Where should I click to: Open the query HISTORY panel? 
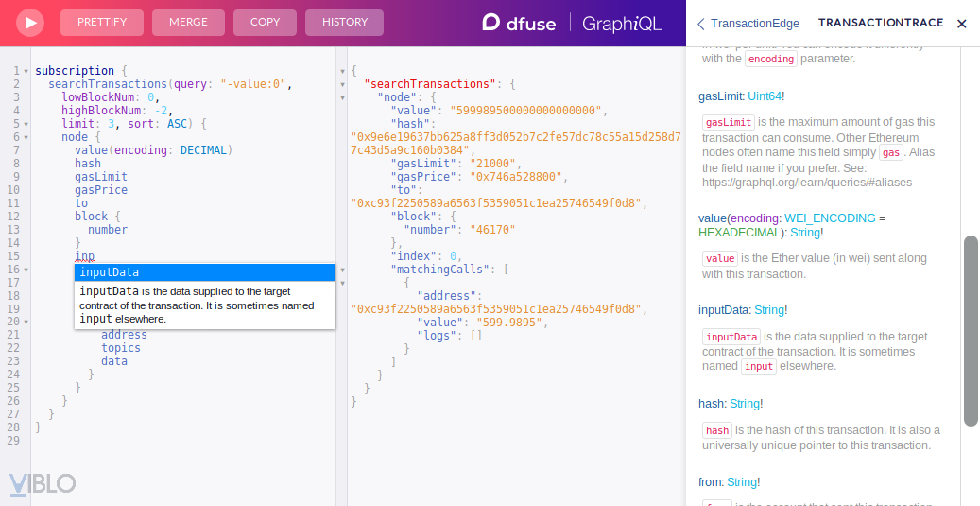pos(344,23)
